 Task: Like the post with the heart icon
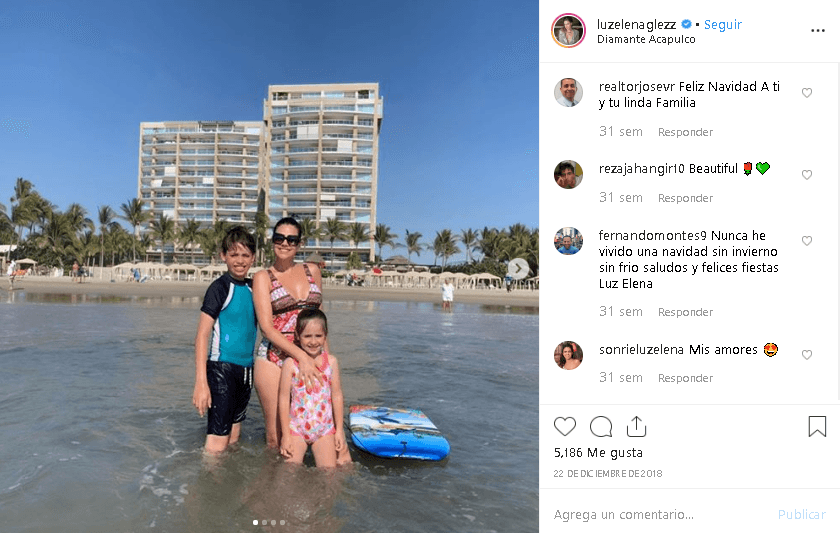(565, 427)
